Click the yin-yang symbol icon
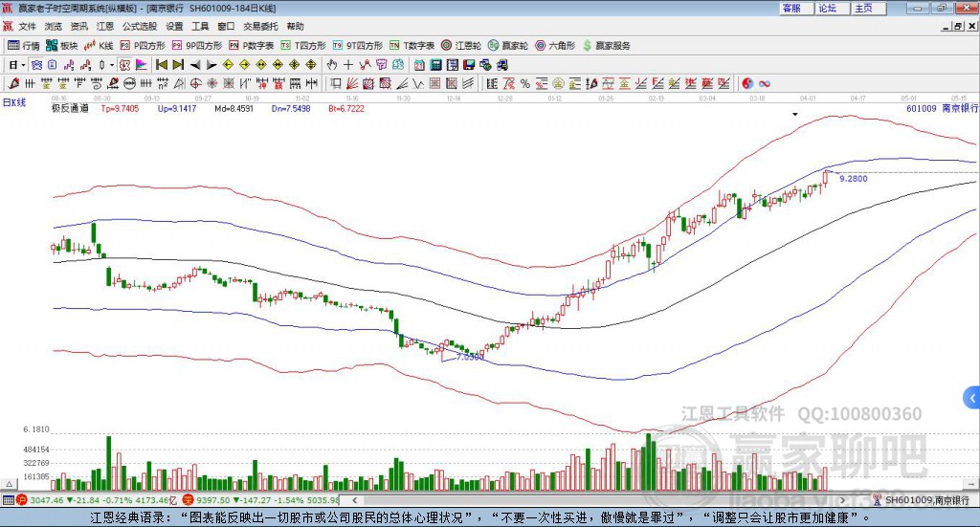Screen dimensions: 980x527 point(747,83)
